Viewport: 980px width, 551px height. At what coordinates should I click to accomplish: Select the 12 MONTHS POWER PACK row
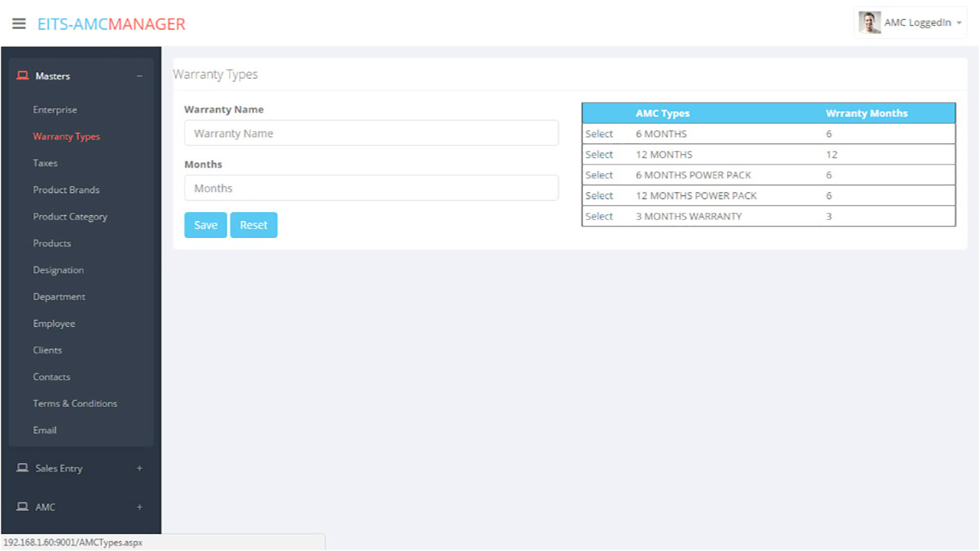[x=599, y=196]
